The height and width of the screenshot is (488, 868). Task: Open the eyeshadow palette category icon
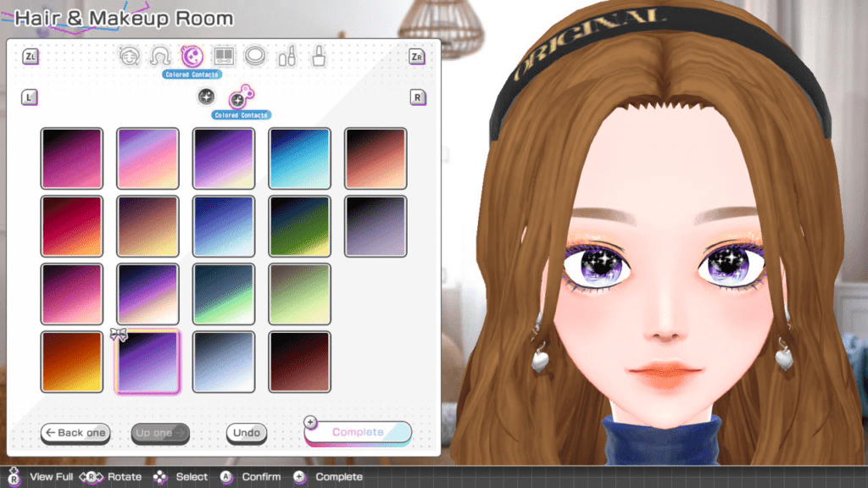(224, 57)
